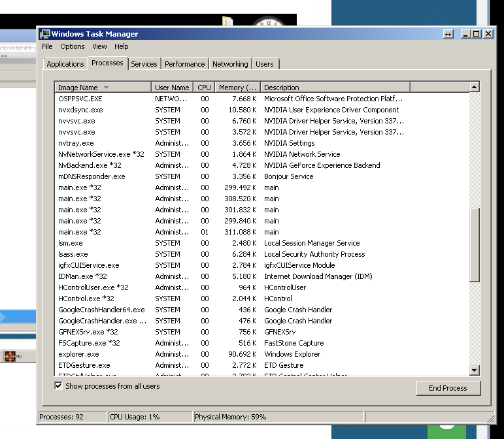
Task: Click the CPU Usage: 1% status entry
Action: pyautogui.click(x=150, y=417)
